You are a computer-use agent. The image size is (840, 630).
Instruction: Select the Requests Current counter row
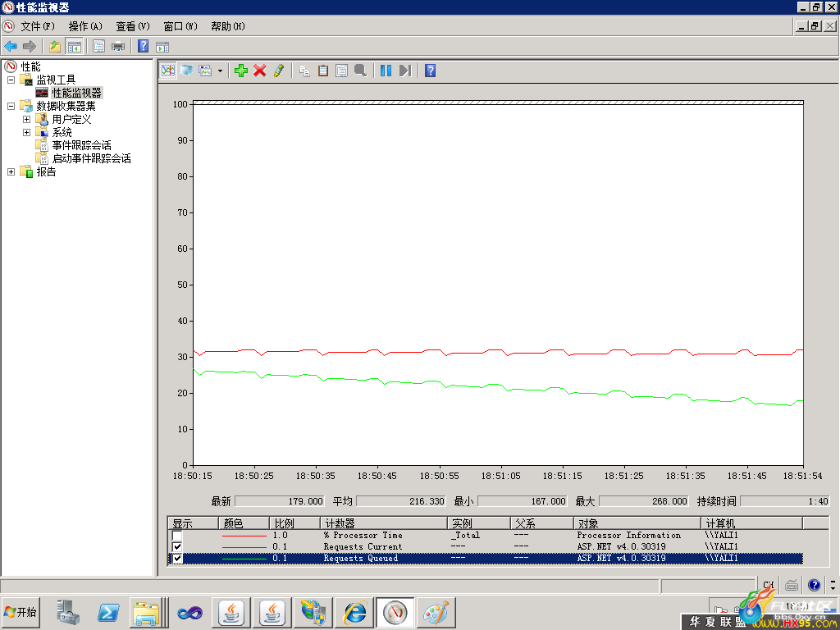[x=485, y=546]
